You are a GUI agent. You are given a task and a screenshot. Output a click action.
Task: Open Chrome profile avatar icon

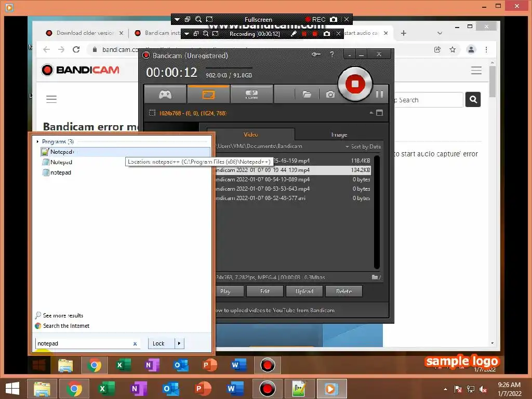pyautogui.click(x=471, y=49)
